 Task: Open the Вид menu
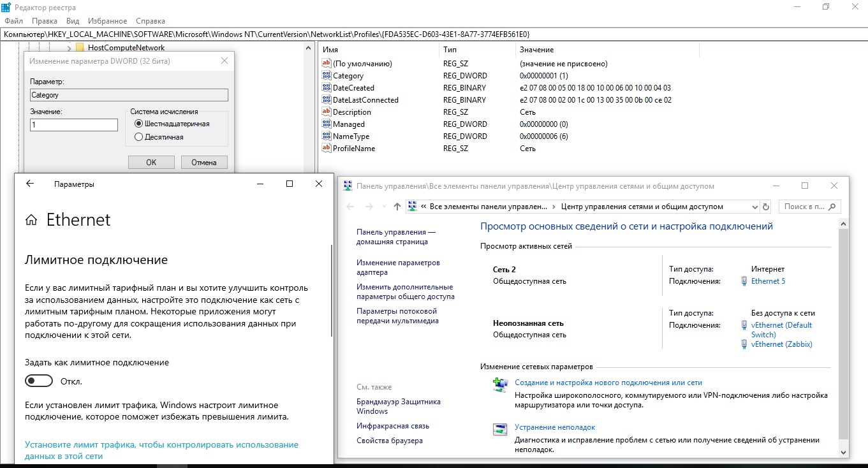[x=73, y=20]
